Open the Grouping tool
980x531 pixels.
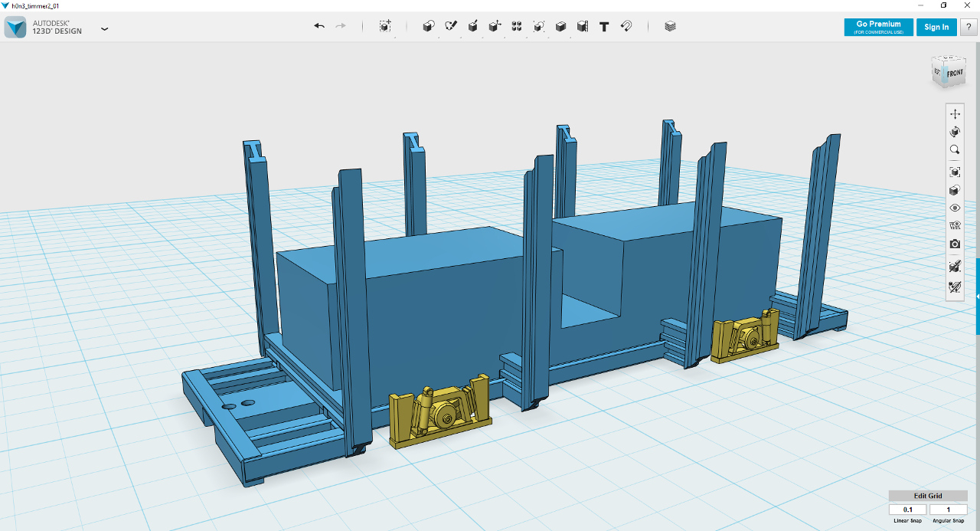click(539, 26)
